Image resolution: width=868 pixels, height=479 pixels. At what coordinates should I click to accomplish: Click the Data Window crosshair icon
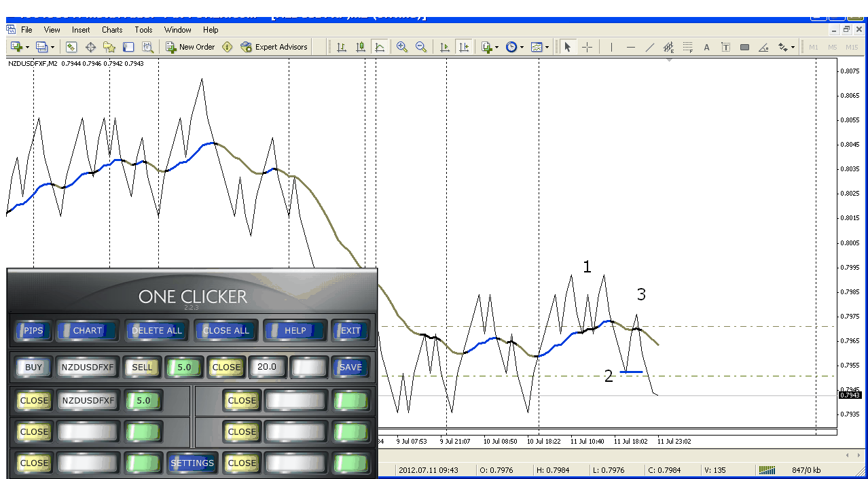pyautogui.click(x=90, y=47)
